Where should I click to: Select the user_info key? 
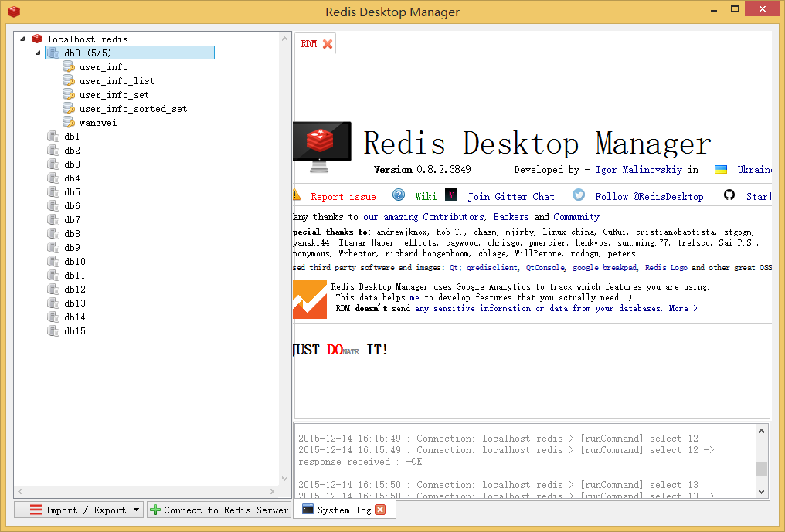[x=104, y=67]
